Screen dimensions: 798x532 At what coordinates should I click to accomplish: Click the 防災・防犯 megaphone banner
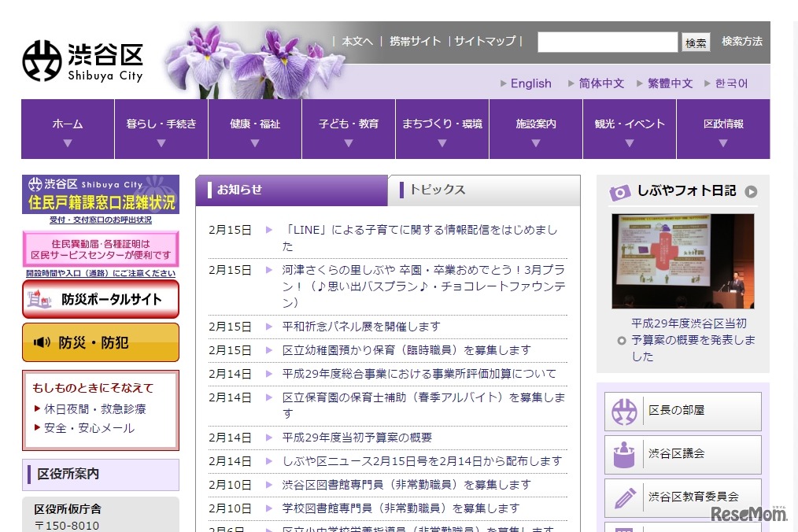coord(101,342)
